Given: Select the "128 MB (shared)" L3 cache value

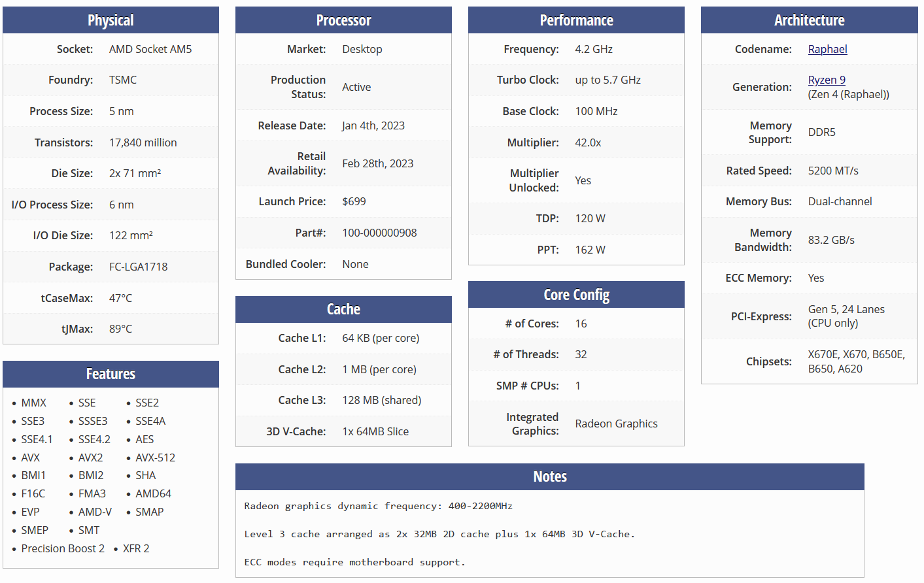Looking at the screenshot, I should click(x=382, y=400).
